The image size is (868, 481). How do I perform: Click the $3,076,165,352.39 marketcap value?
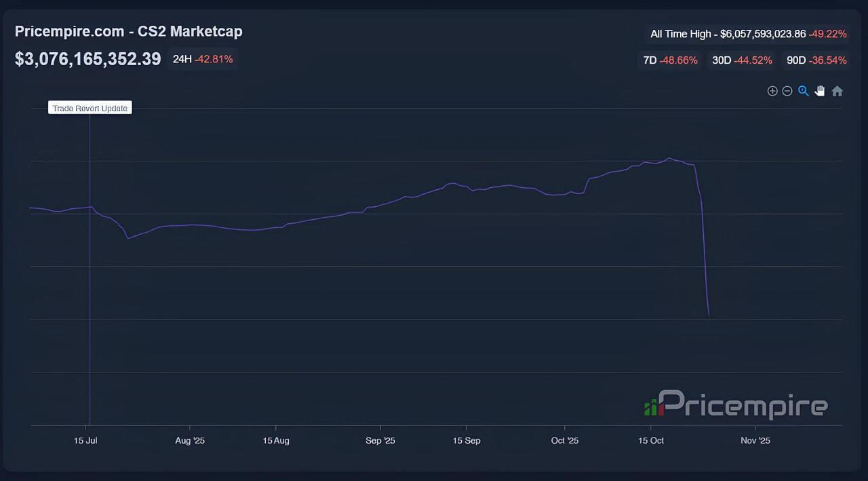[x=88, y=59]
